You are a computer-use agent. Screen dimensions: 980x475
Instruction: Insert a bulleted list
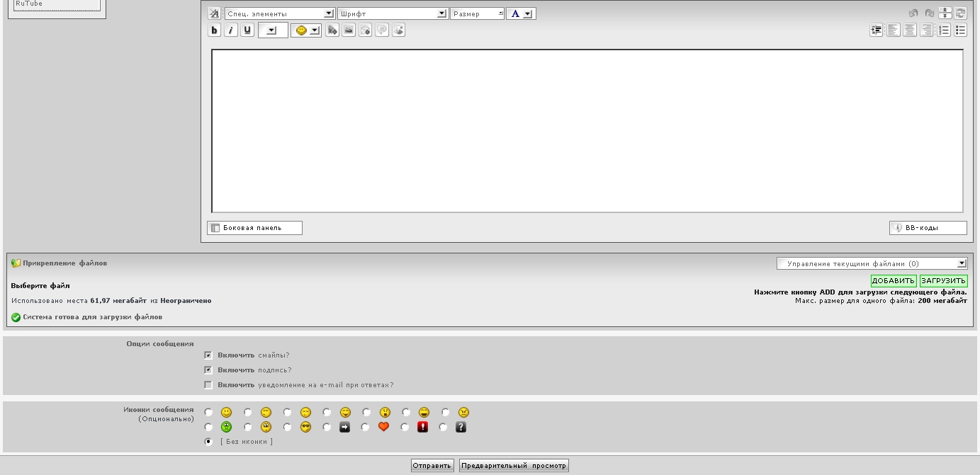960,30
